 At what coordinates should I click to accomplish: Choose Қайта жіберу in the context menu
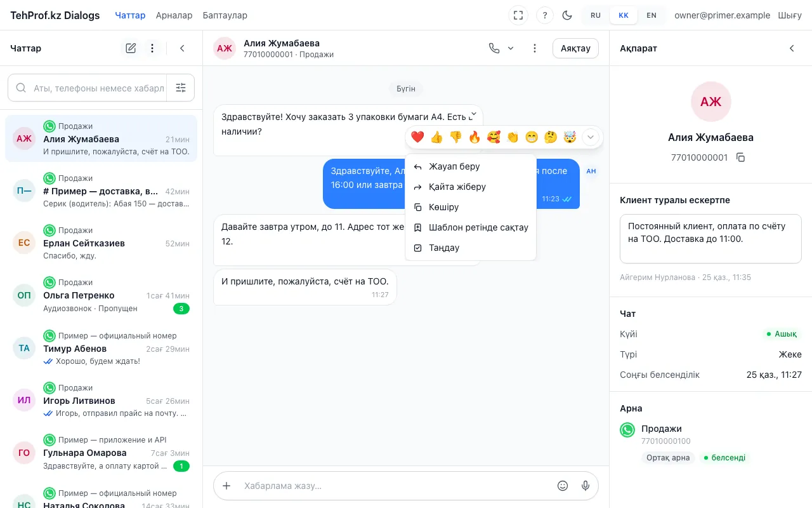[x=471, y=187]
